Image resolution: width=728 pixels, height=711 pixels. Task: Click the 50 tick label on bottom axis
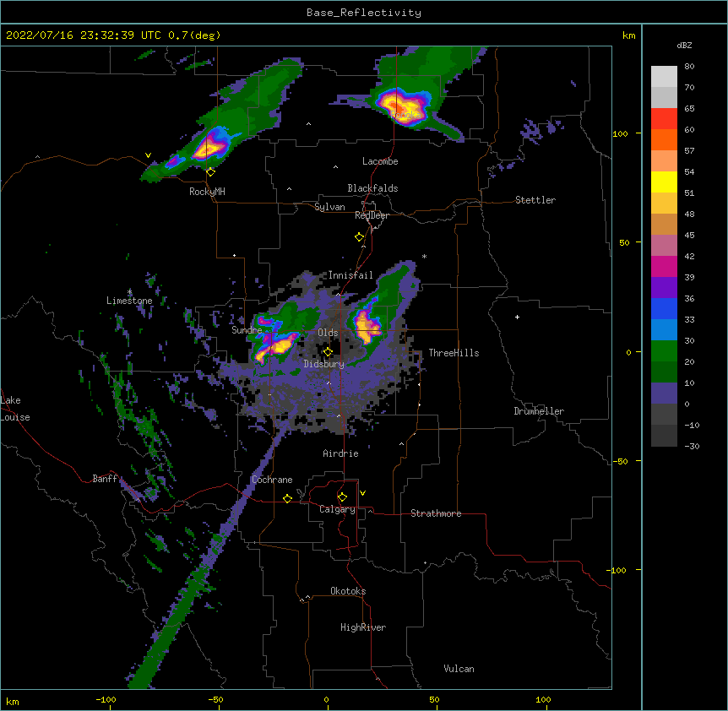click(x=434, y=700)
